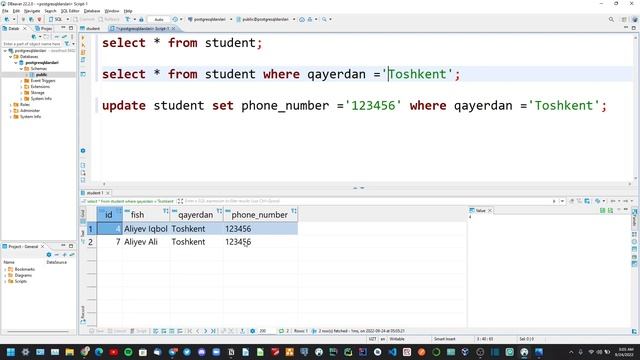Image resolution: width=640 pixels, height=360 pixels.
Task: Filter on the phone_number column icon
Action: click(294, 211)
